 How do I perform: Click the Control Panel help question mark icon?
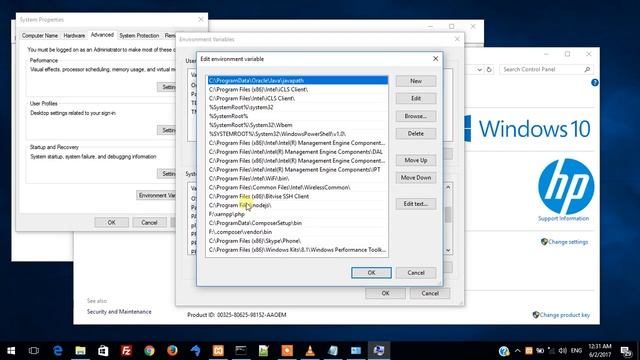(595, 82)
